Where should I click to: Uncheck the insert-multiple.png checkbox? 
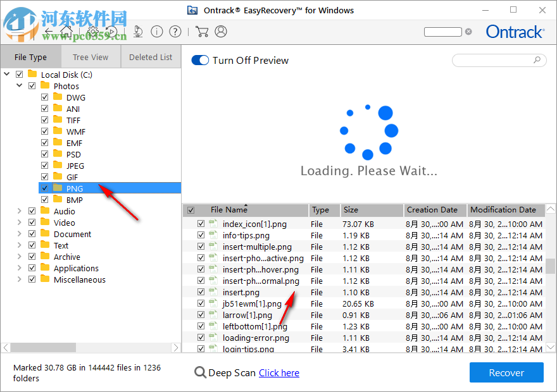(201, 246)
